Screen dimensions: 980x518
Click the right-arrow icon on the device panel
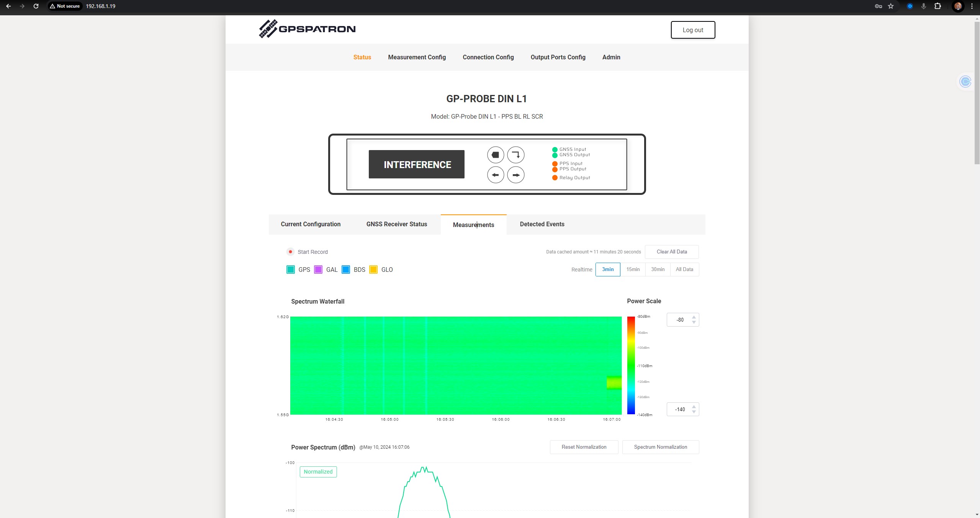(515, 175)
